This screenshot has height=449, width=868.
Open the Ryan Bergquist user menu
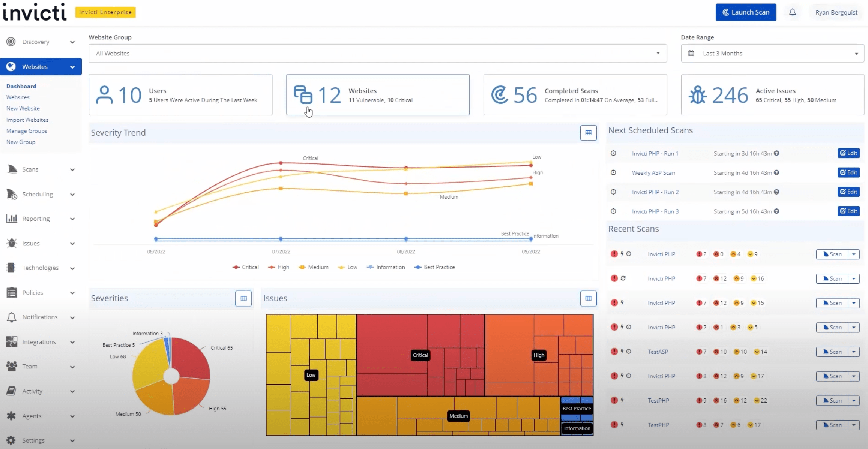tap(836, 12)
